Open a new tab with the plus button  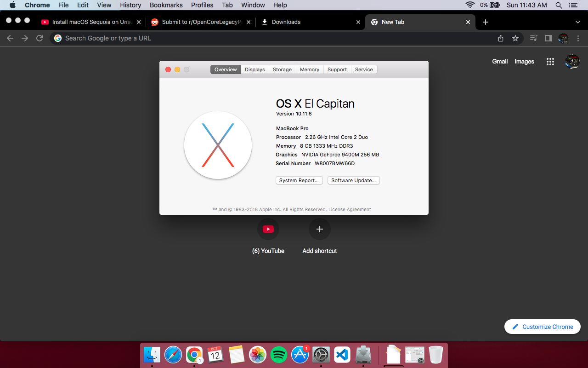pyautogui.click(x=486, y=22)
